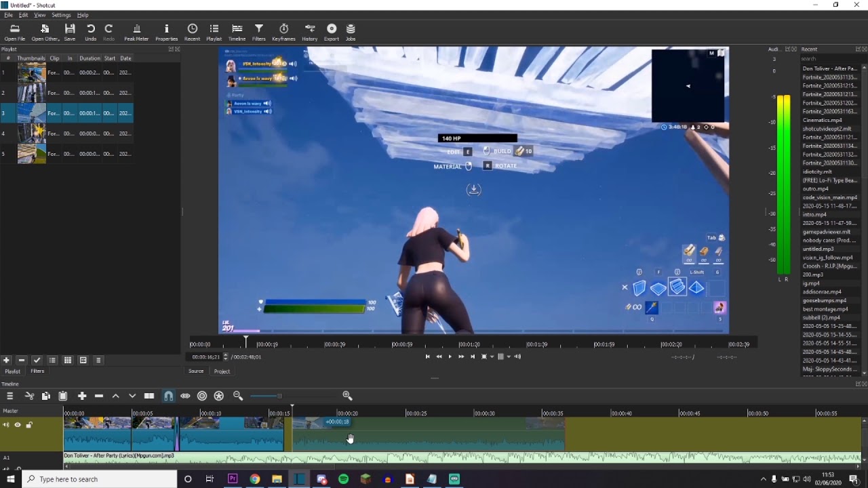Open the Keyframes panel
Screen dimensions: 868x488
[x=283, y=33]
